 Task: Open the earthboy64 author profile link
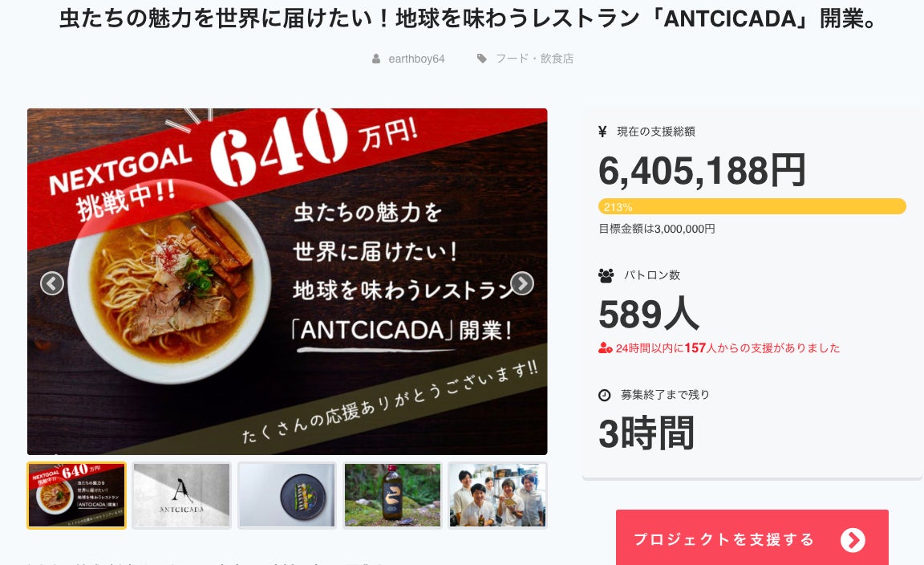coord(416,59)
